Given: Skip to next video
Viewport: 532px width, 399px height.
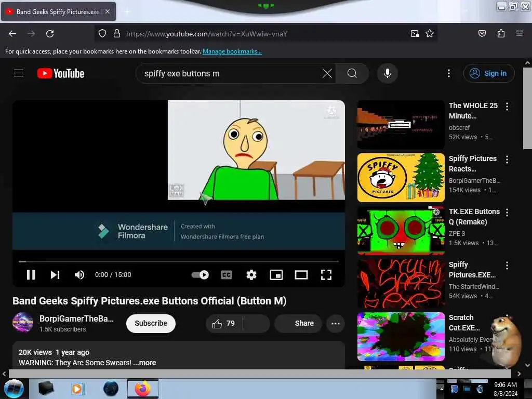Looking at the screenshot, I should click(55, 275).
